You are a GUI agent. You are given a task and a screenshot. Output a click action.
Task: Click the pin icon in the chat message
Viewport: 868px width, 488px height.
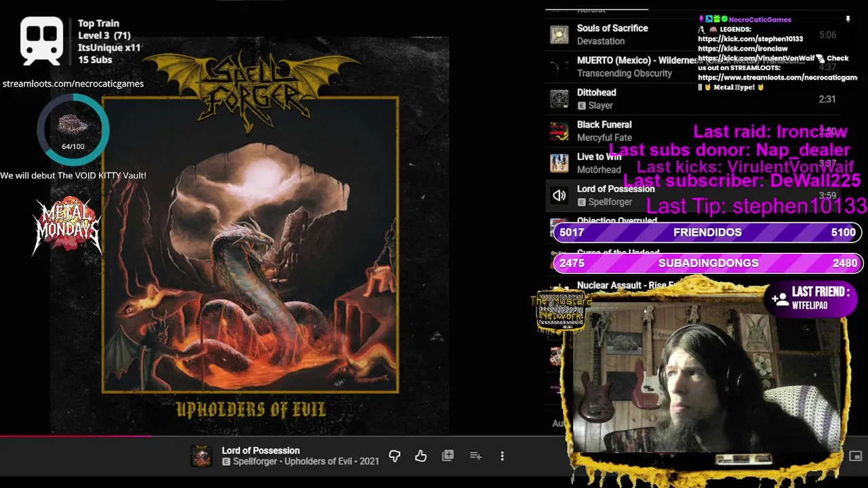point(848,20)
